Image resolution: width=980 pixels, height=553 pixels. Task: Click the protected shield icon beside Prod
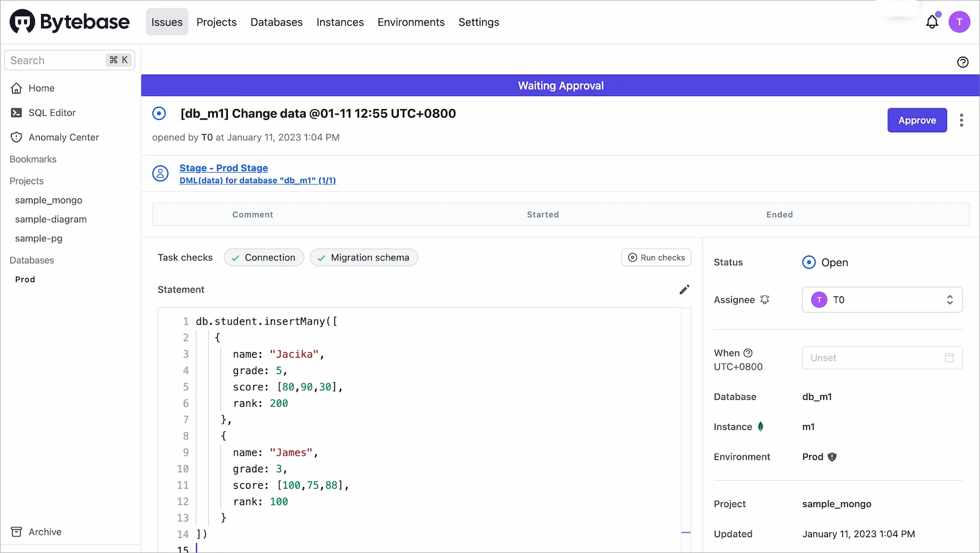pos(832,457)
